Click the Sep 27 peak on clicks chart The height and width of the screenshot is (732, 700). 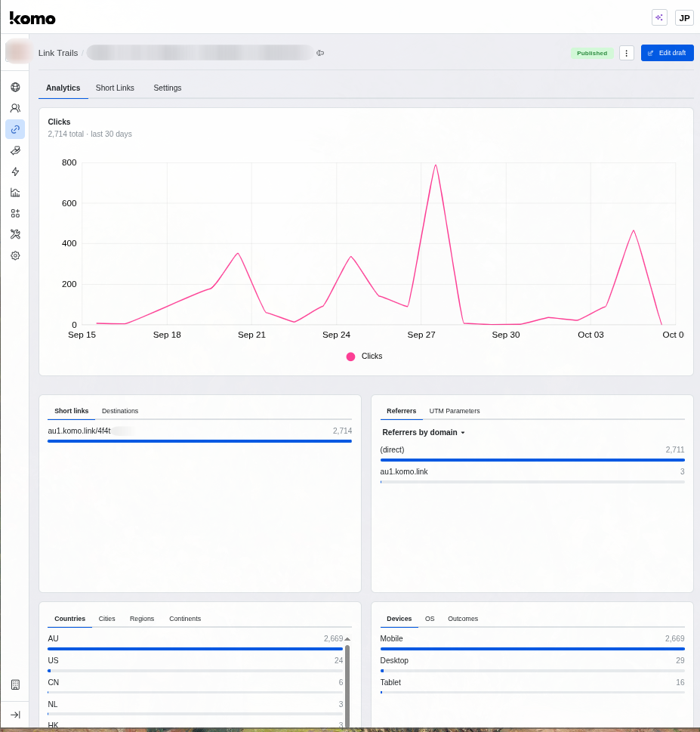[x=436, y=165]
